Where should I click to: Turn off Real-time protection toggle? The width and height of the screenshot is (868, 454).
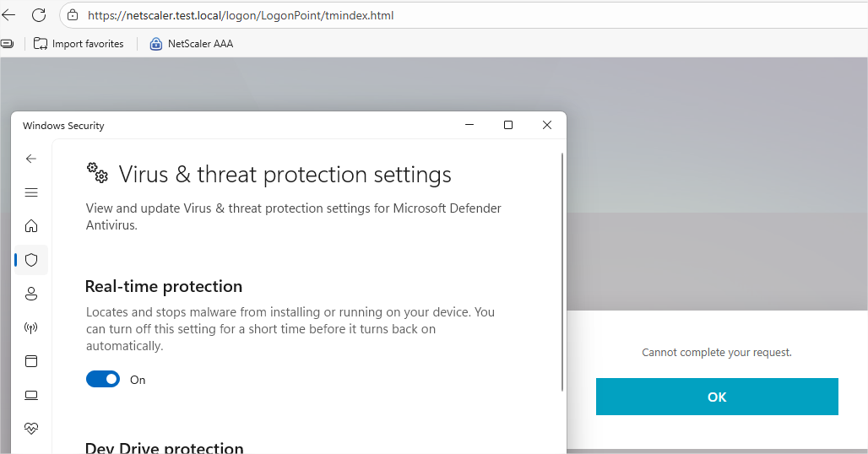pos(103,380)
